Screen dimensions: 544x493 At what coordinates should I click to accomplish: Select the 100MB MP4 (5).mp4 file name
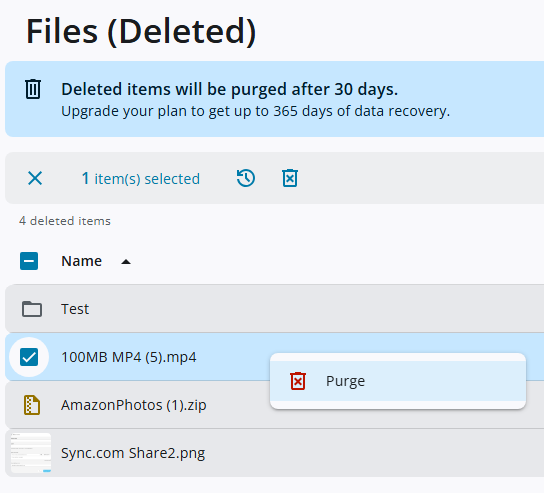point(129,357)
